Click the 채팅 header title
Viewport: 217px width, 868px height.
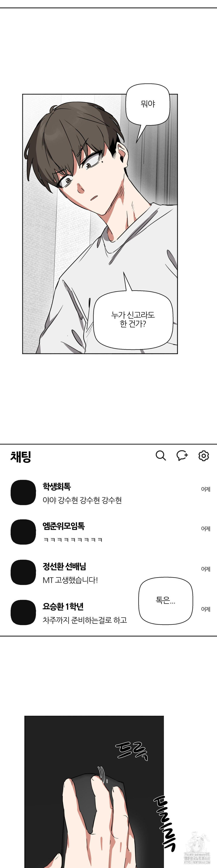20,457
